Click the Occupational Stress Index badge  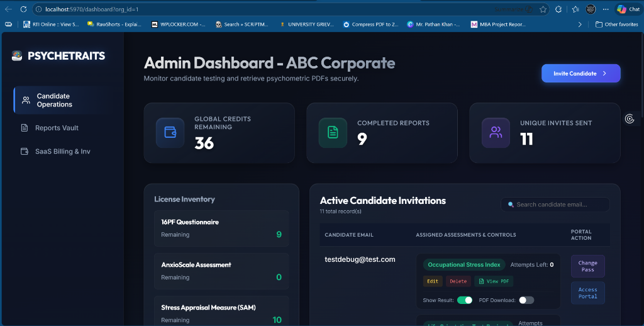coord(464,265)
